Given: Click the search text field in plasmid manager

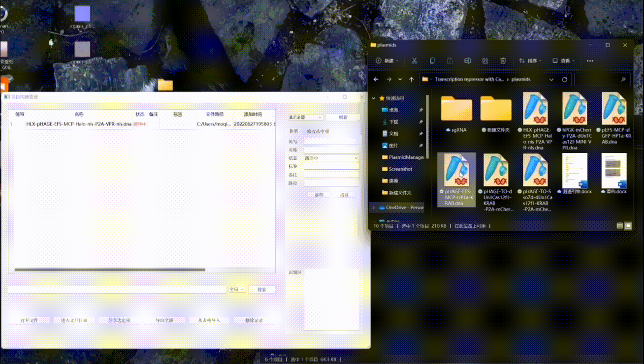Looking at the screenshot, I should click(x=117, y=290).
